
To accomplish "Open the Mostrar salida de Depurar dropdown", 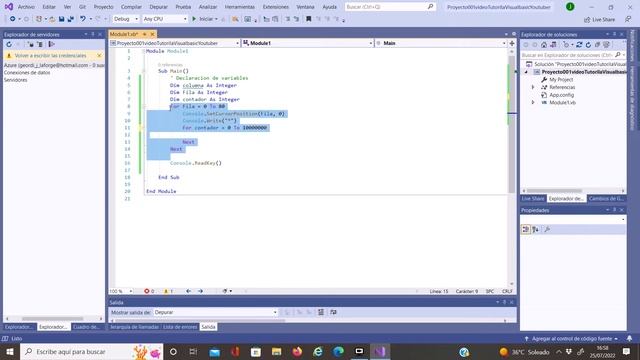I will [215, 312].
